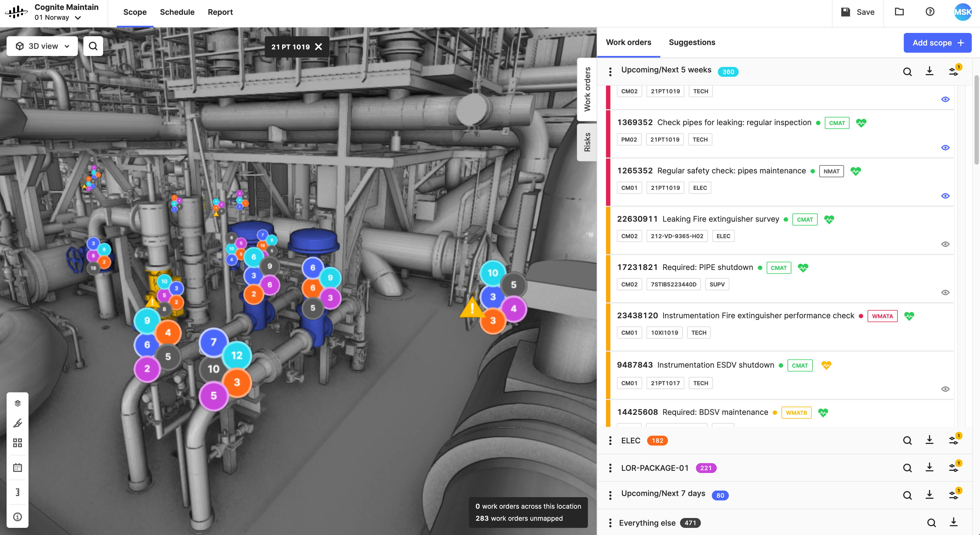Click the cyan 12 work order marker
The image size is (980, 535).
(237, 356)
